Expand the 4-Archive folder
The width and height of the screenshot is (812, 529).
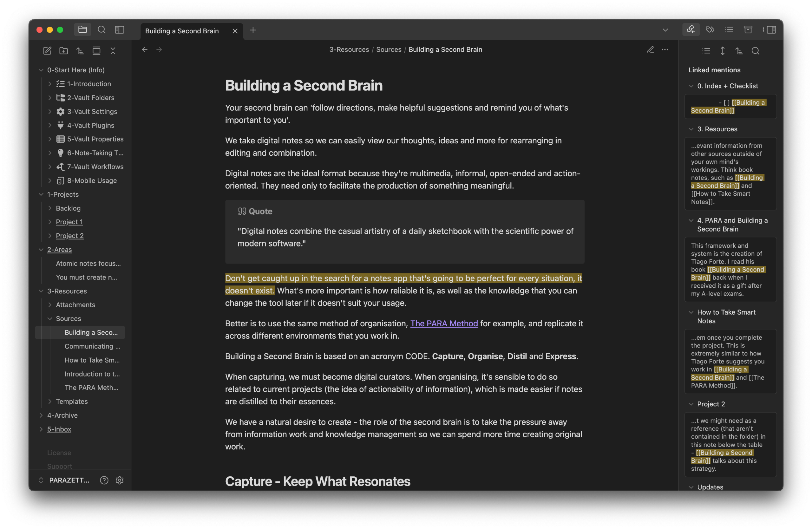41,415
